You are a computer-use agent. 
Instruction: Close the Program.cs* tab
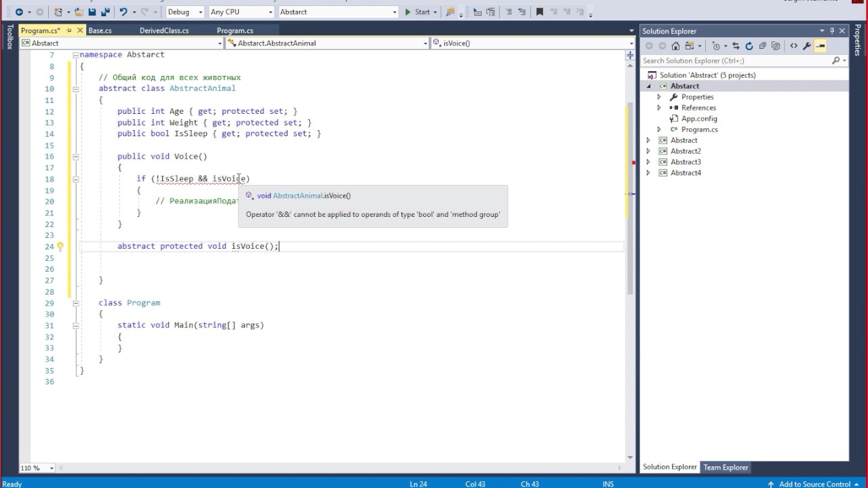(x=79, y=30)
